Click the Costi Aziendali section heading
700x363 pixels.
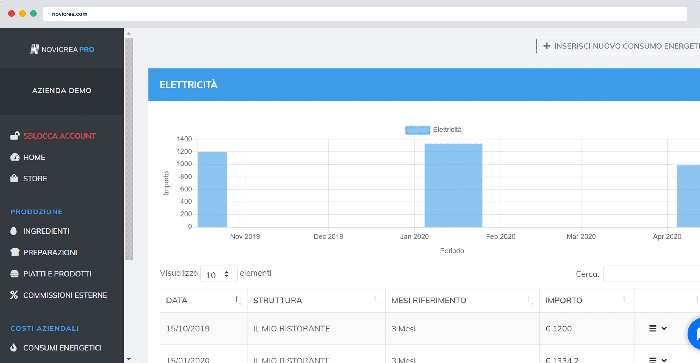coord(44,328)
